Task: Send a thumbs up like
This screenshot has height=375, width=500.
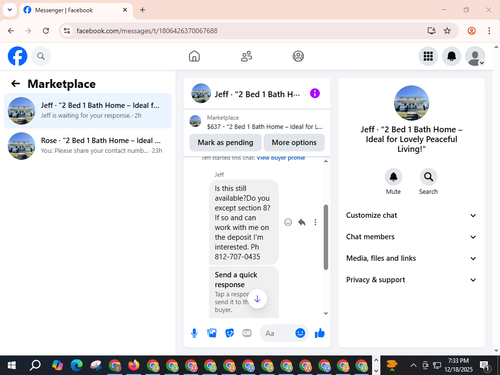Action: (320, 333)
